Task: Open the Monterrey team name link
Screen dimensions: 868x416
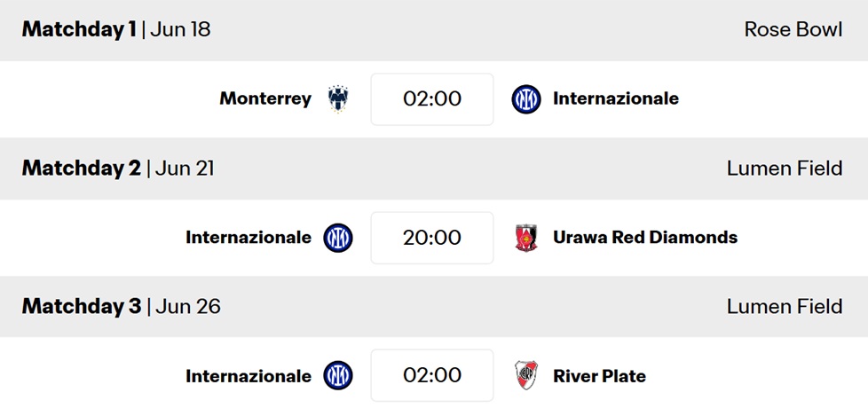Action: click(265, 99)
